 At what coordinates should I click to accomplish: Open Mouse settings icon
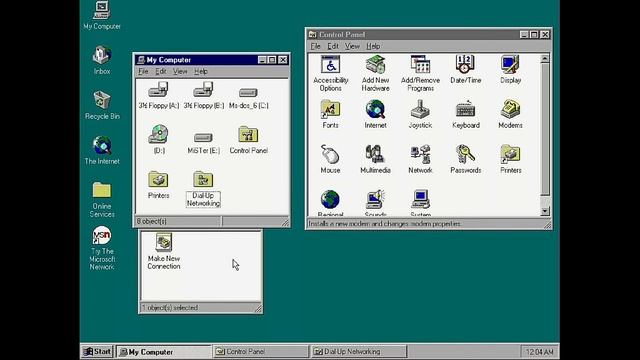(x=330, y=159)
